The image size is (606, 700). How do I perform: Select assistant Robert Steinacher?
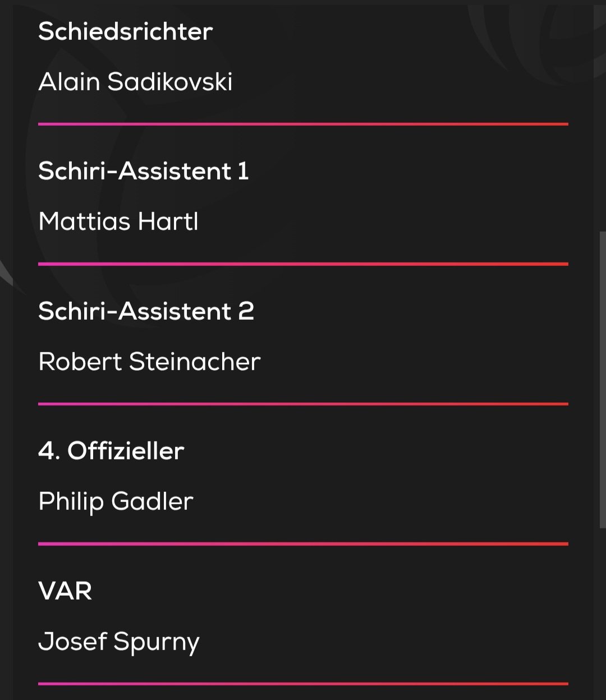149,362
